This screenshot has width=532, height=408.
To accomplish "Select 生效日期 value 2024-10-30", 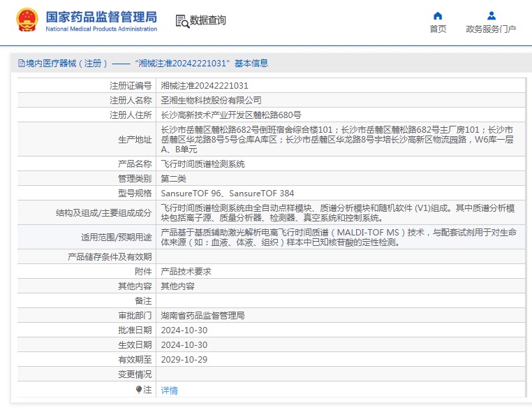I will (184, 345).
